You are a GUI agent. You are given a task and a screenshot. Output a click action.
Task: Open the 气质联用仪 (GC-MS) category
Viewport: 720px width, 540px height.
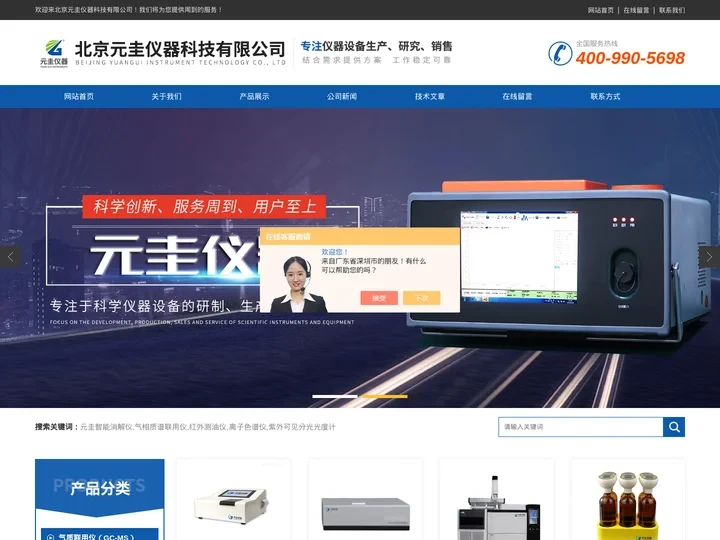click(100, 535)
